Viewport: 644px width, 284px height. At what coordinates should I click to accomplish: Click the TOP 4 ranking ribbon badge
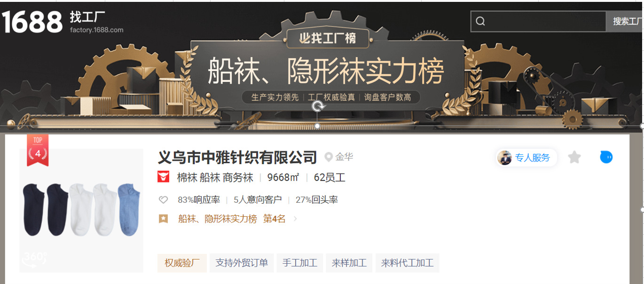pyautogui.click(x=38, y=150)
